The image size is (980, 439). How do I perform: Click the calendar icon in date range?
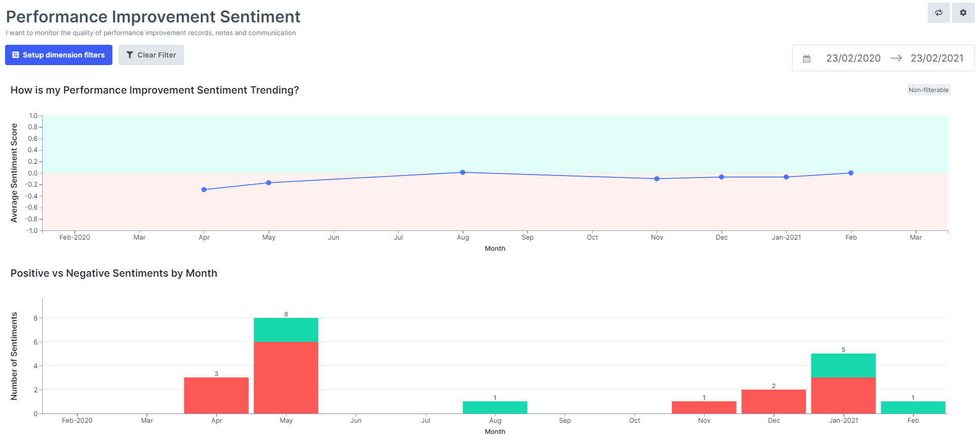point(807,58)
